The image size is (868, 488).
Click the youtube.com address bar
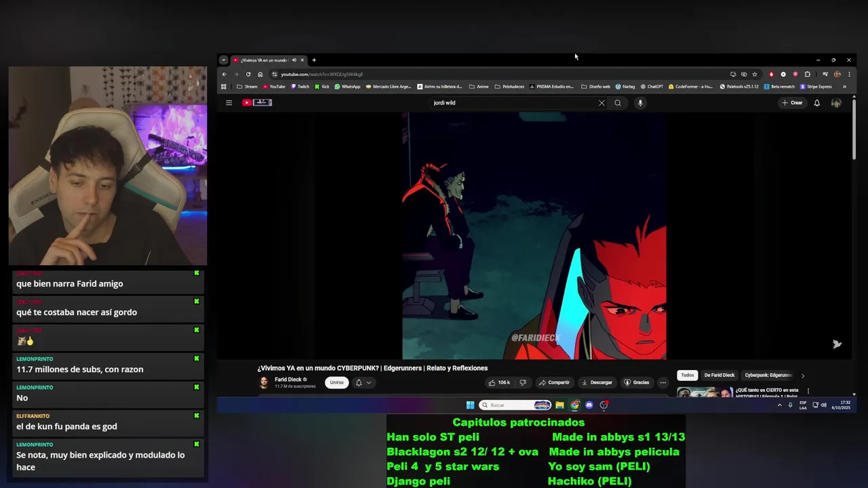tap(498, 74)
